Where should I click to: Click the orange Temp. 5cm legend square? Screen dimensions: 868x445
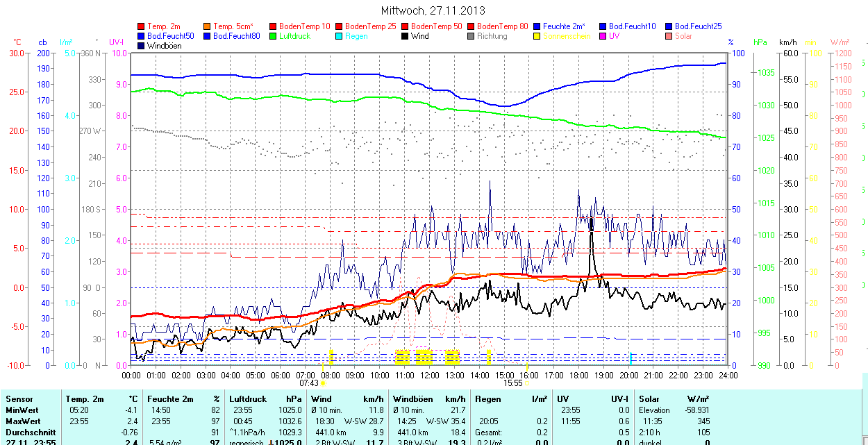point(208,26)
